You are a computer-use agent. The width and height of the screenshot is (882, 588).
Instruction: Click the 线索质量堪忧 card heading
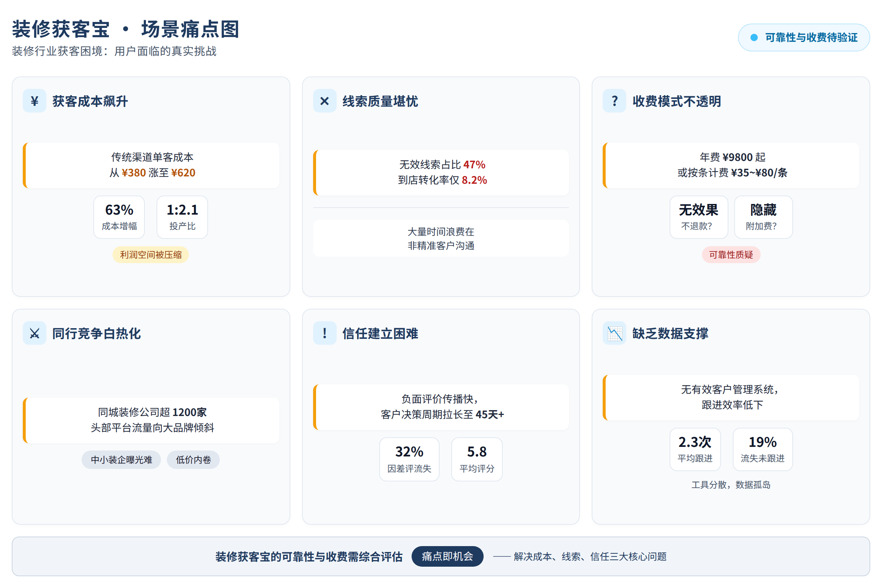click(x=380, y=101)
